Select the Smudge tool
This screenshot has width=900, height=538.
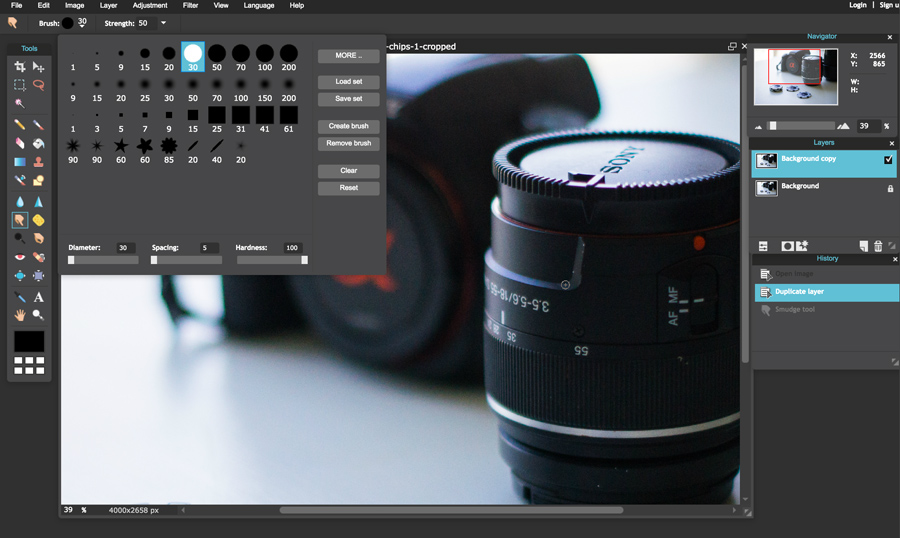[20, 220]
